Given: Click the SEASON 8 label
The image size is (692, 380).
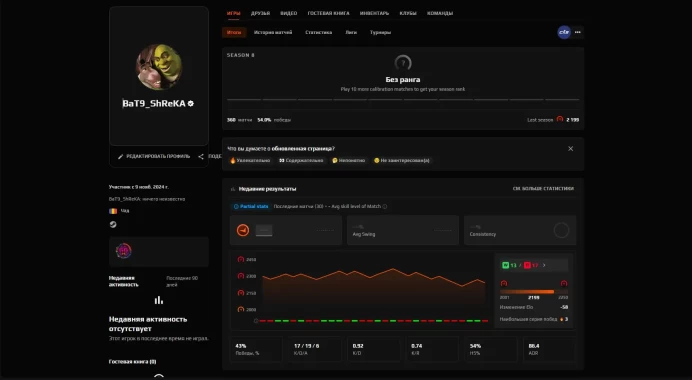Looking at the screenshot, I should [241, 55].
